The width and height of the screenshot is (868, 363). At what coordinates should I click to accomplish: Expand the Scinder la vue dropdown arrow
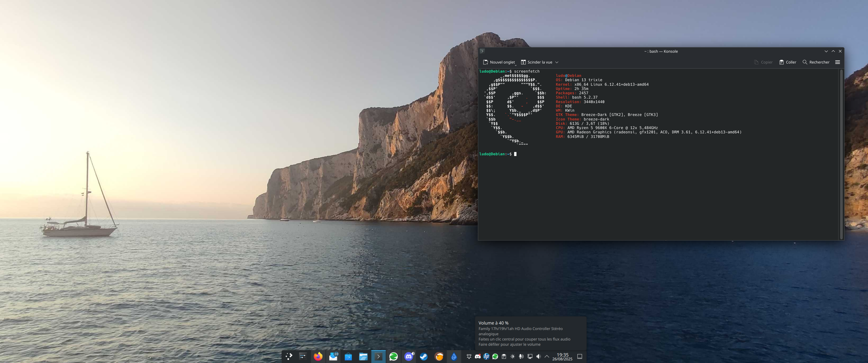(x=557, y=62)
